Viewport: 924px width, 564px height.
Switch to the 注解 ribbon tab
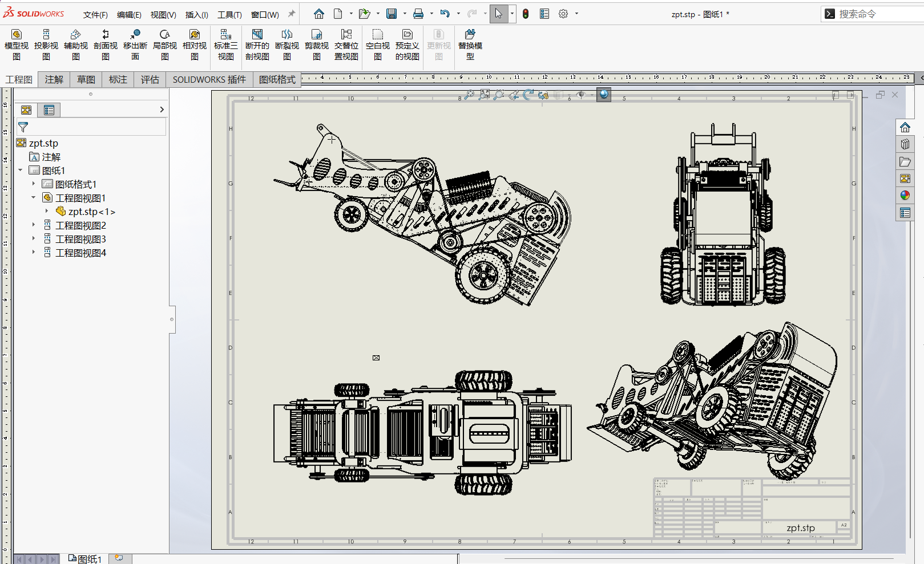click(x=54, y=79)
